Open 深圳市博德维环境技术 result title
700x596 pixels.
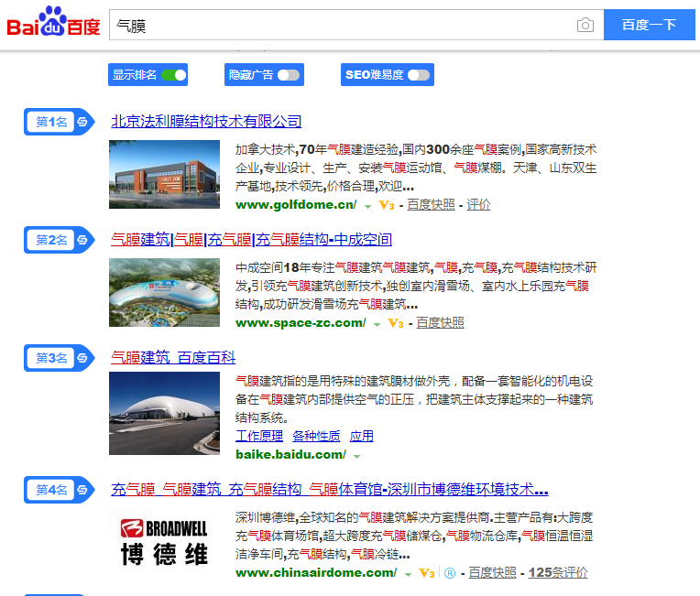point(330,490)
